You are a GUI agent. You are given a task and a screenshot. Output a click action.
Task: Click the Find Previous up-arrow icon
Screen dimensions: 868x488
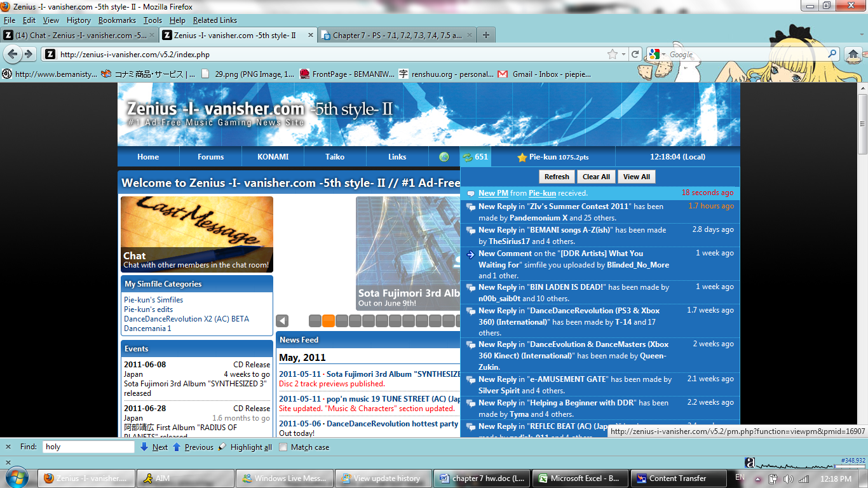coord(177,447)
